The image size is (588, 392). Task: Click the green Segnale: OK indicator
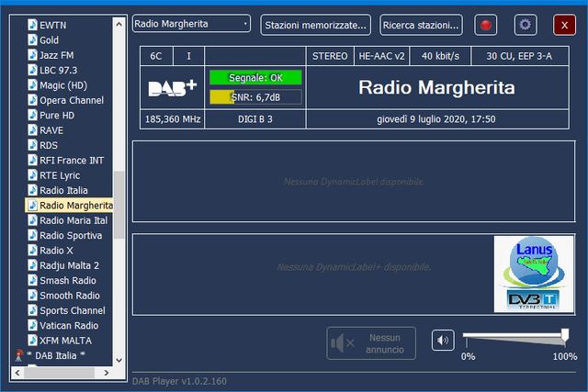pos(255,78)
